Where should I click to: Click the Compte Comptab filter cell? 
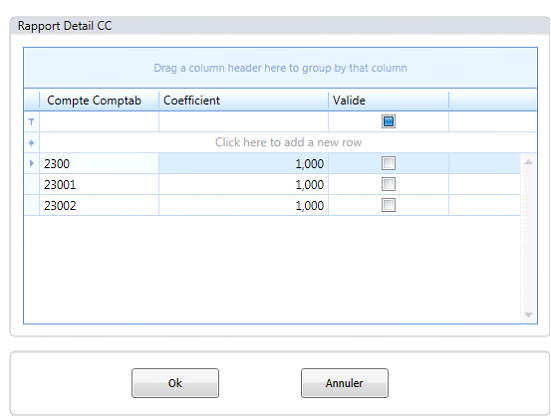coord(99,122)
